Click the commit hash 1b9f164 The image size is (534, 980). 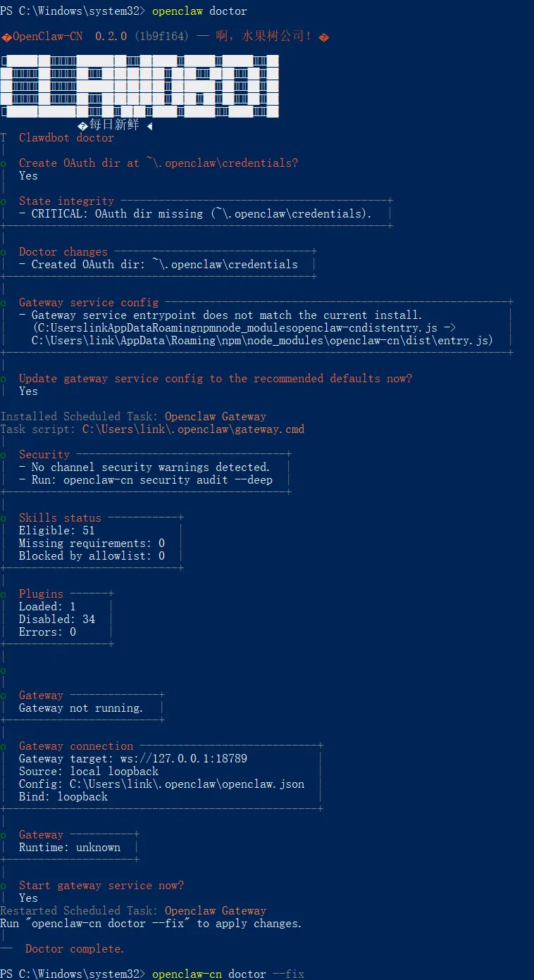pyautogui.click(x=161, y=36)
